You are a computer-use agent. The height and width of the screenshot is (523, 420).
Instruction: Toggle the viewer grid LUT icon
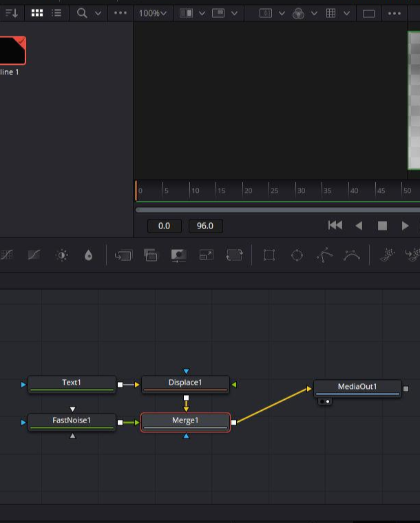click(331, 13)
